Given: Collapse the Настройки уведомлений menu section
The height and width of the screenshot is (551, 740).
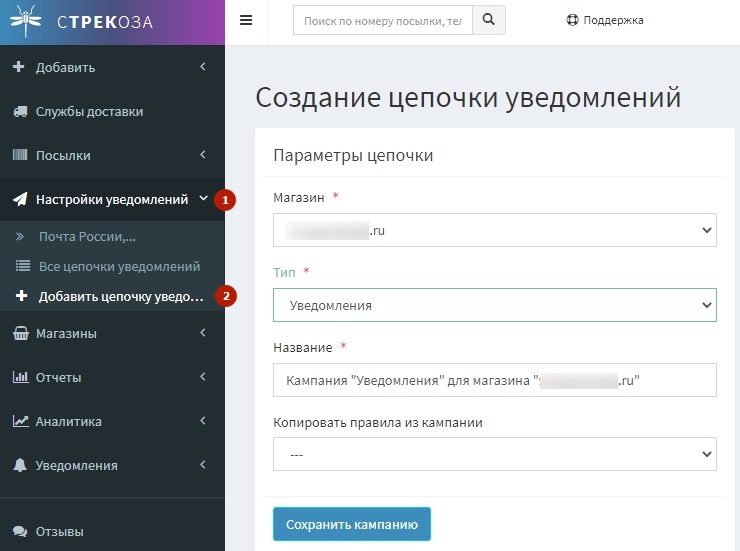Looking at the screenshot, I should click(x=111, y=200).
